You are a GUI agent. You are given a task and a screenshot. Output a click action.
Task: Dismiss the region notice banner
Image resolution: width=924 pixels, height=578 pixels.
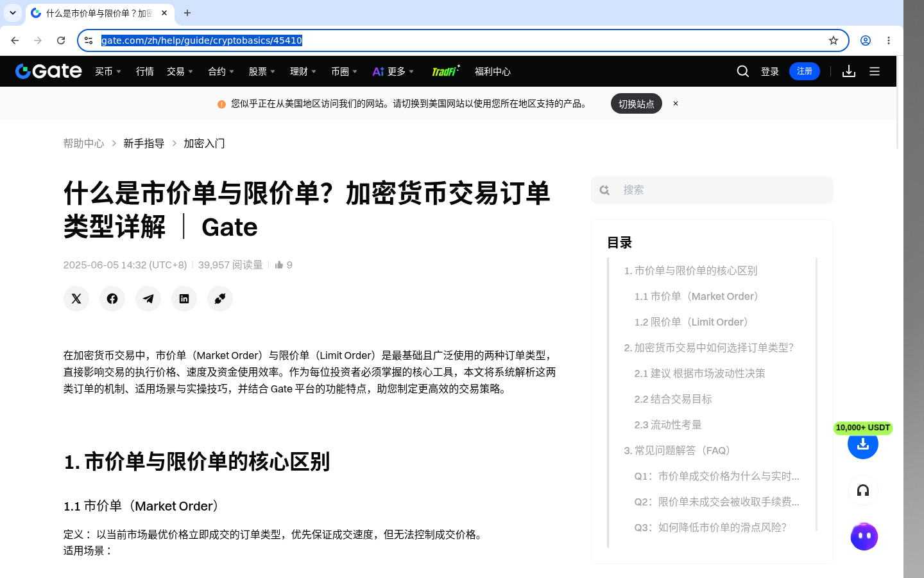coord(676,103)
